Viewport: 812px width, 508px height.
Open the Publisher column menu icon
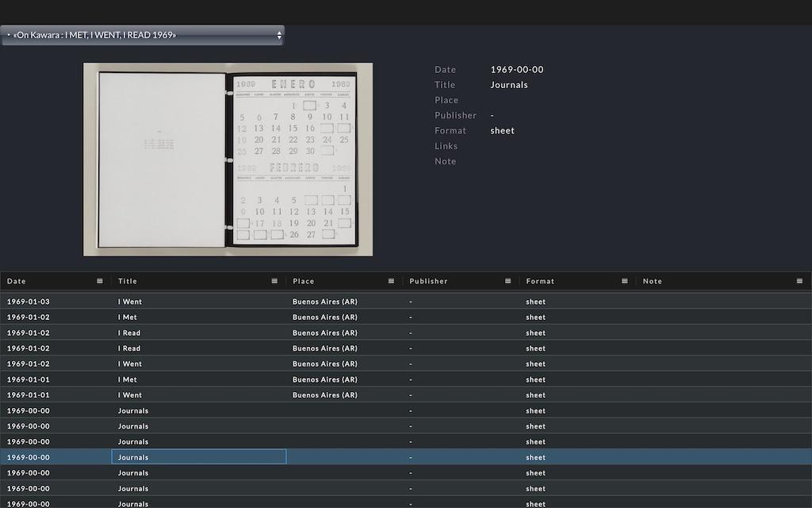507,281
